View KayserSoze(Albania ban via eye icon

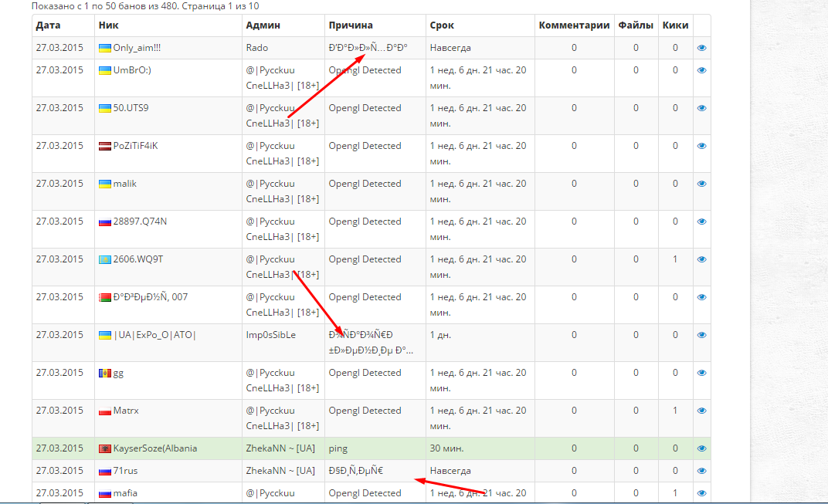(701, 448)
